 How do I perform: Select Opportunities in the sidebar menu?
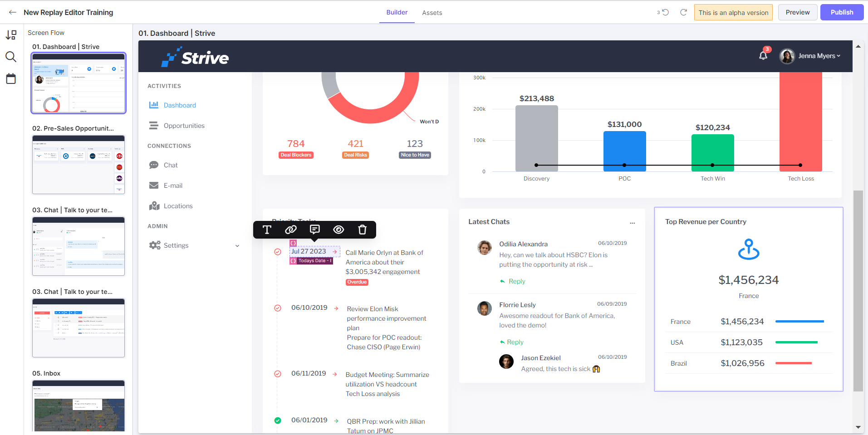(184, 126)
